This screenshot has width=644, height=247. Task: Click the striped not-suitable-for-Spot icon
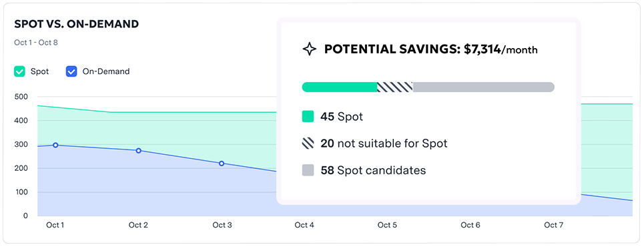coord(308,144)
